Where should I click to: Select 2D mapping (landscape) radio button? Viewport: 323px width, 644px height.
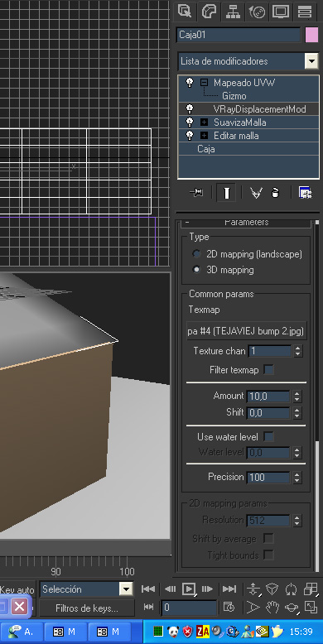coord(197,254)
